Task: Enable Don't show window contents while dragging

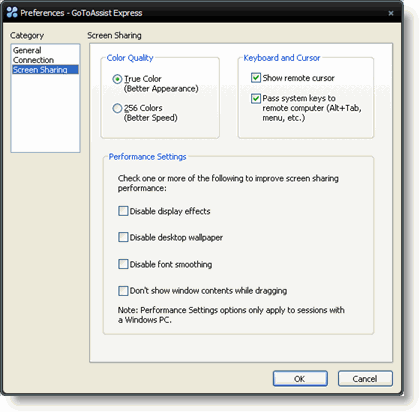Action: click(123, 291)
